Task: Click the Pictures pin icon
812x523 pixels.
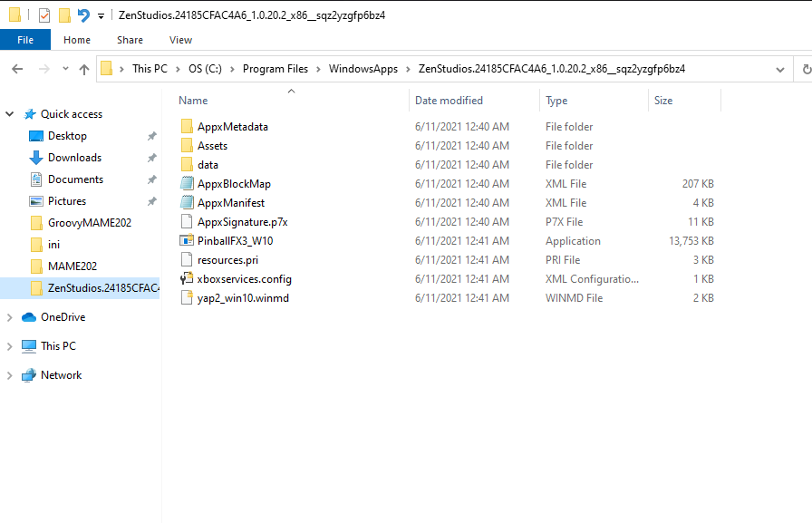Action: pyautogui.click(x=151, y=201)
